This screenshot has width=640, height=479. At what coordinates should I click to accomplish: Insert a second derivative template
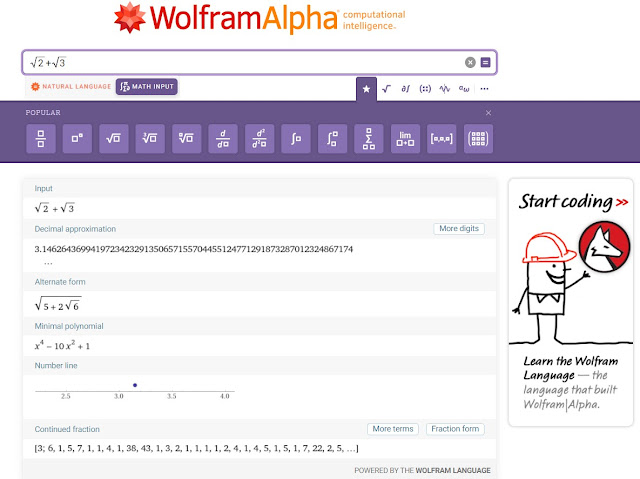(x=259, y=139)
